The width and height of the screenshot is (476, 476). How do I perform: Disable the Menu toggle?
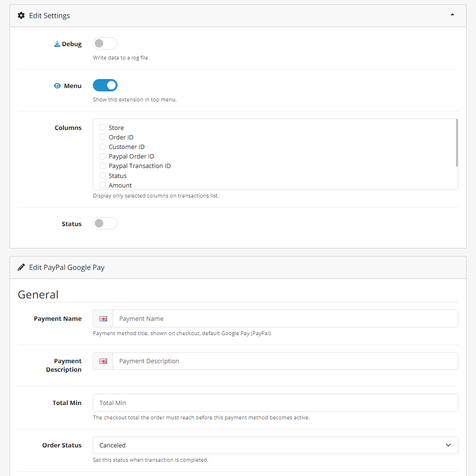click(105, 85)
